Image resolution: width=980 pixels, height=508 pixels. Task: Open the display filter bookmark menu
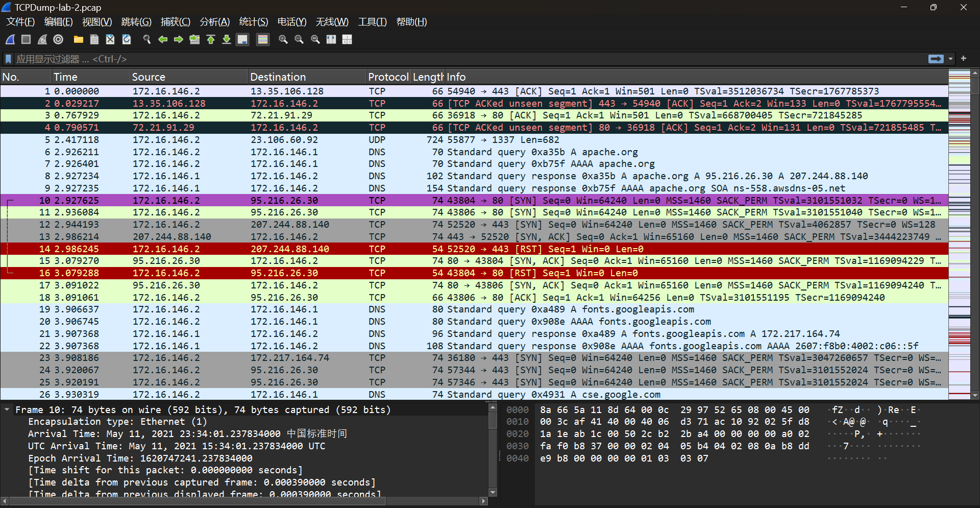tap(8, 59)
